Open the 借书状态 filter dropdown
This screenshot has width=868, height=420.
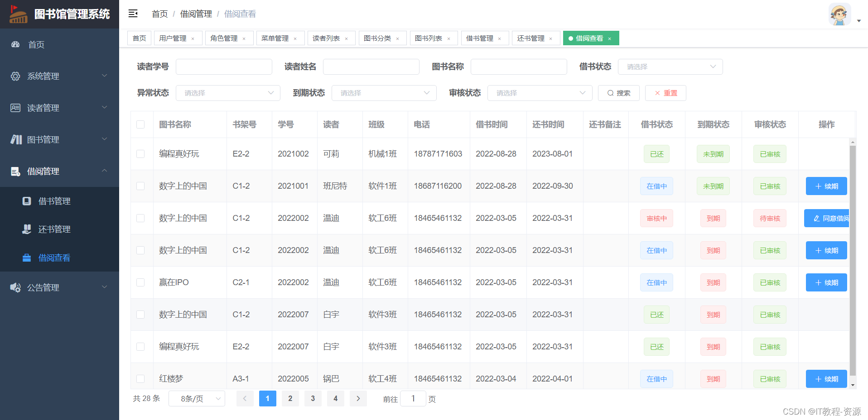tap(670, 67)
